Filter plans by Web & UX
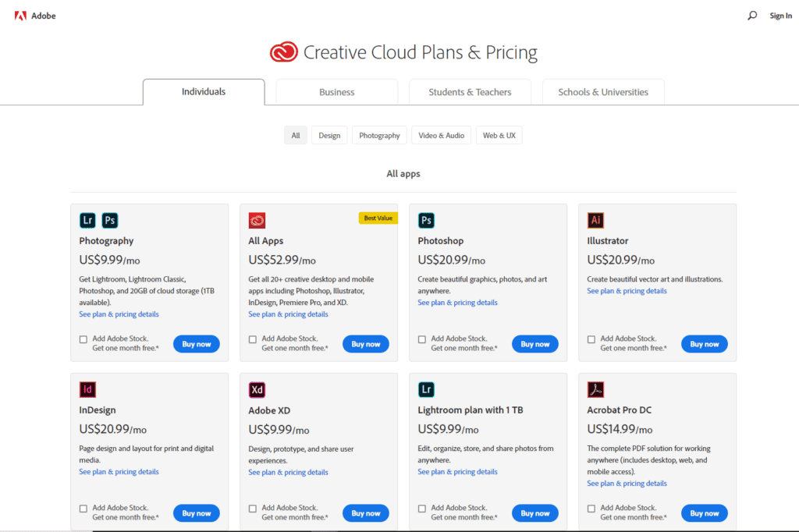 click(x=499, y=136)
